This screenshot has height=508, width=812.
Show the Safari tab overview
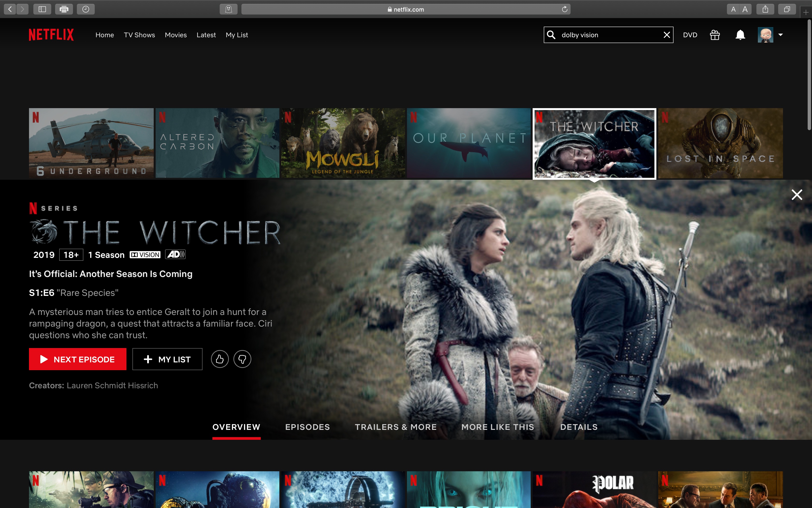(787, 9)
